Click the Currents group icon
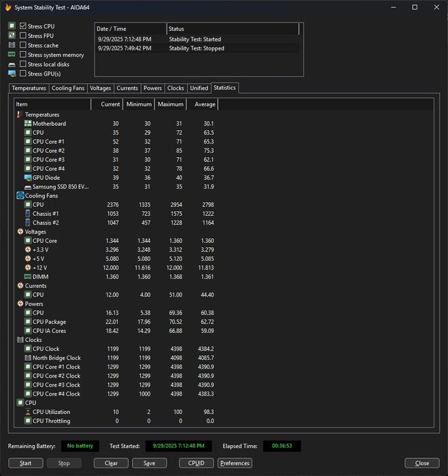The width and height of the screenshot is (448, 476). tap(20, 285)
